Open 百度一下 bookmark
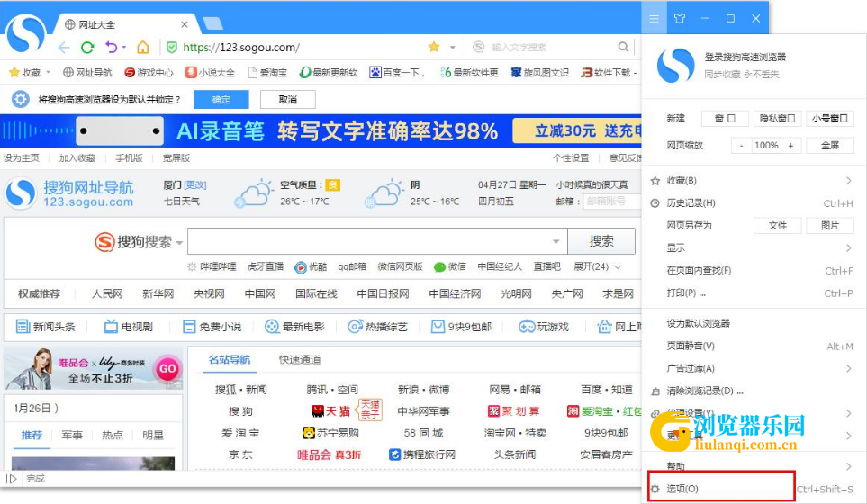This screenshot has height=504, width=867. 397,72
